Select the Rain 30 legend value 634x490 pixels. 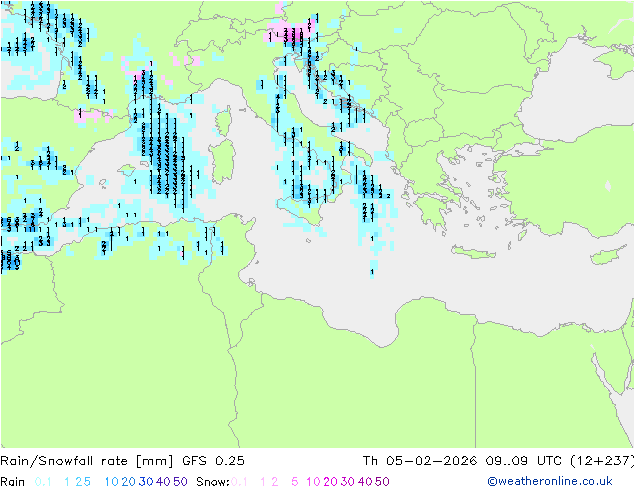click(146, 482)
